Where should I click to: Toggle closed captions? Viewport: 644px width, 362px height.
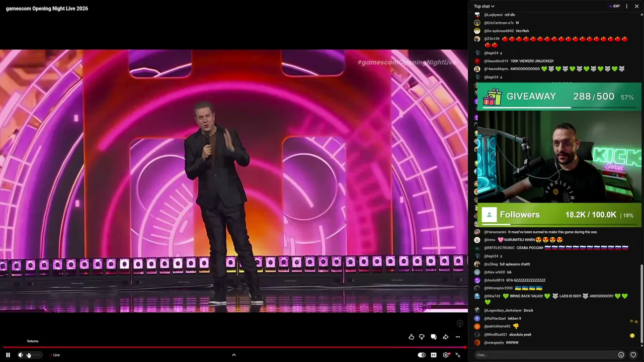434,355
